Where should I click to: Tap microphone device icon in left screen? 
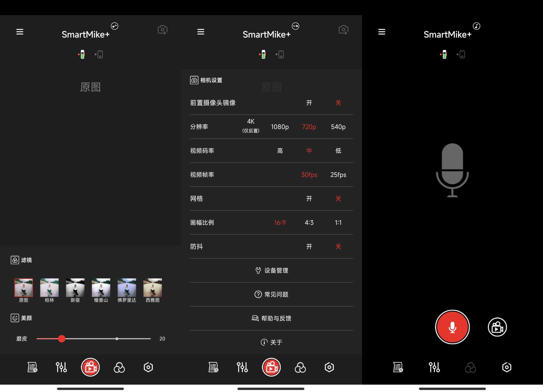(x=82, y=54)
